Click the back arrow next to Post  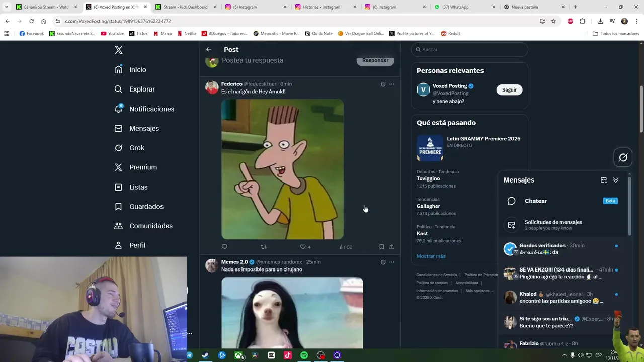(x=209, y=49)
